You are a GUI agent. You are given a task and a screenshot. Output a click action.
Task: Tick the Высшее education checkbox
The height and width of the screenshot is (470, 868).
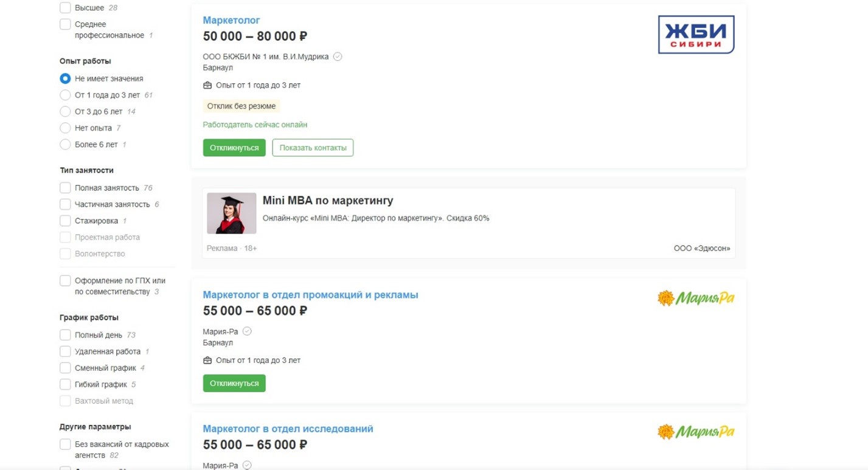[x=65, y=8]
